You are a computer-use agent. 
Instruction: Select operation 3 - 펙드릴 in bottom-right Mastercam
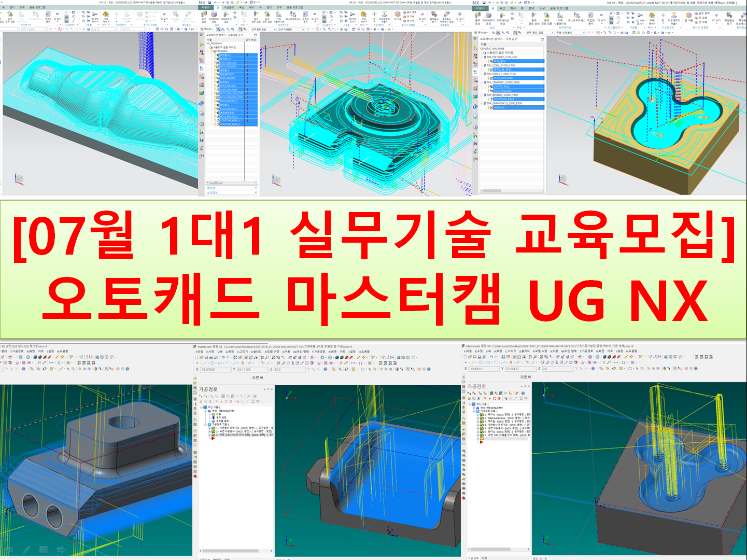point(507,422)
